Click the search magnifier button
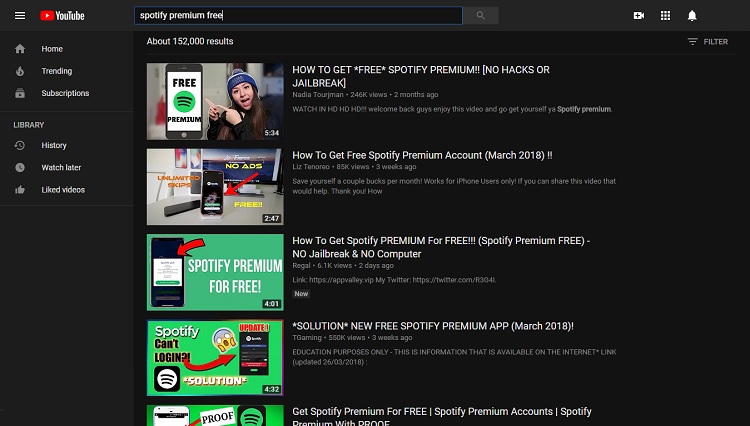This screenshot has width=750, height=426. pyautogui.click(x=481, y=15)
